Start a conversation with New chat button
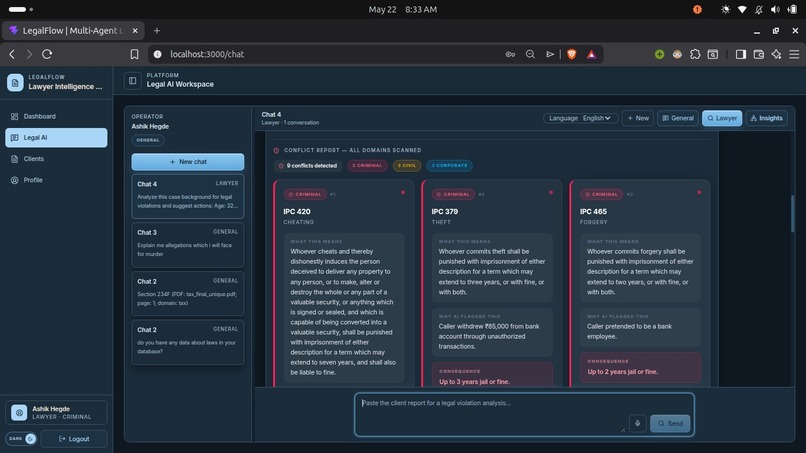The width and height of the screenshot is (806, 453). click(x=188, y=161)
